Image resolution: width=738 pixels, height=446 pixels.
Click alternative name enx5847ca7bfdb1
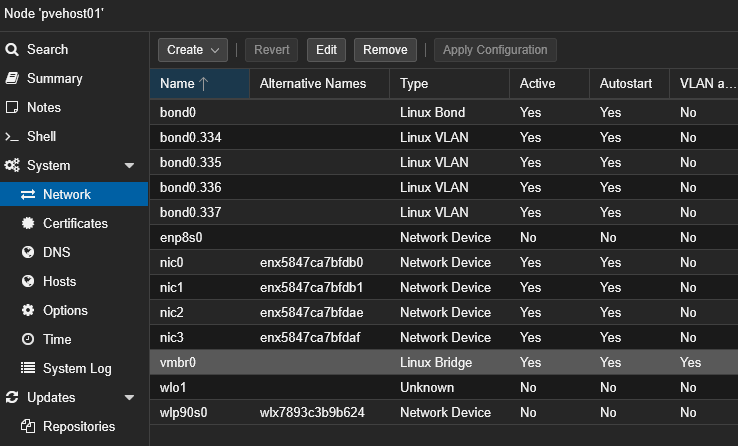click(x=311, y=287)
